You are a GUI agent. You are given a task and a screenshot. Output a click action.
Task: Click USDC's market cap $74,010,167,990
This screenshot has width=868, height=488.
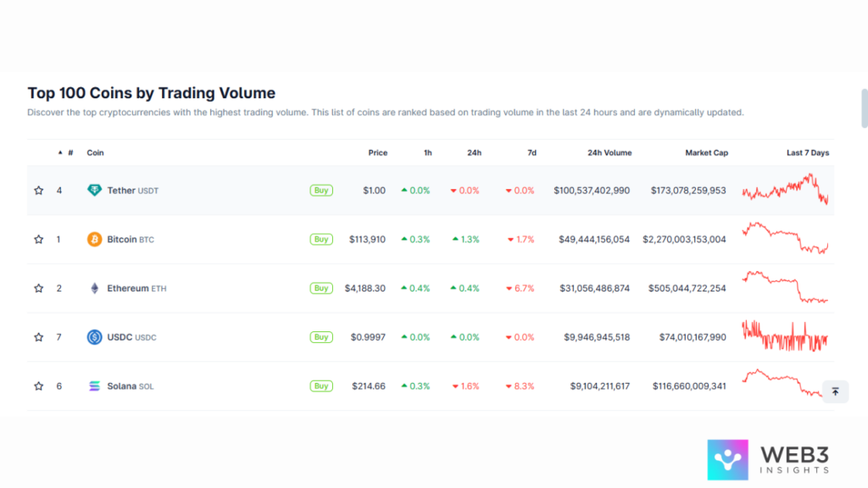pos(693,337)
